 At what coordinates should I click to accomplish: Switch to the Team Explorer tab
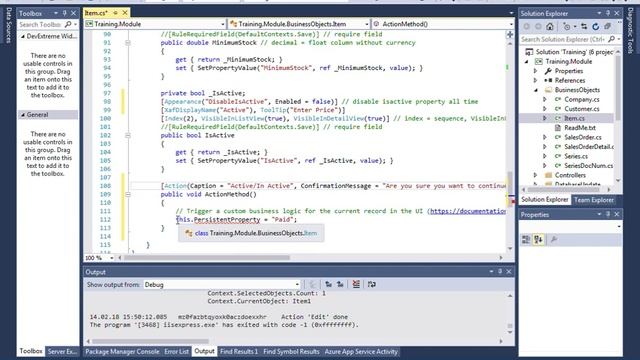click(x=593, y=200)
